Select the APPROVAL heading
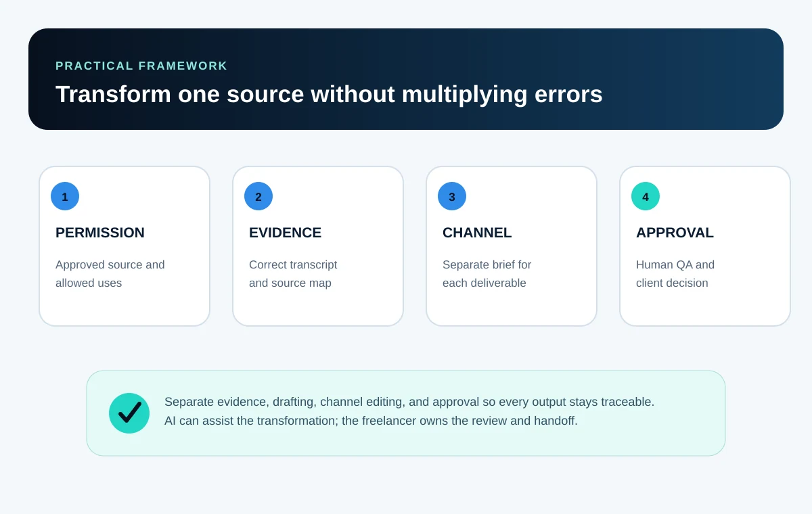 pos(675,233)
